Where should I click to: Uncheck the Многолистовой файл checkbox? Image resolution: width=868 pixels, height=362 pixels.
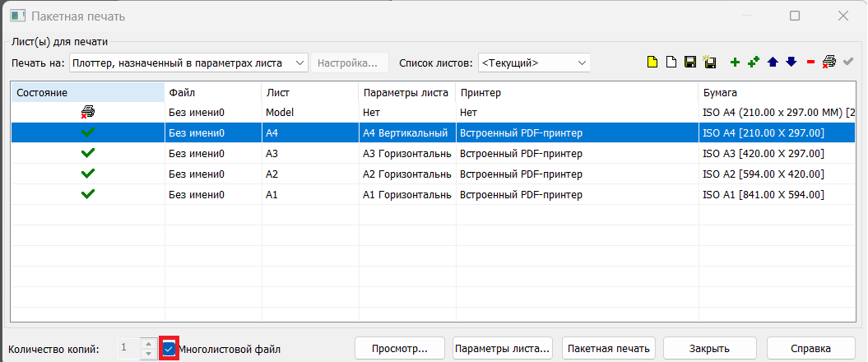(x=169, y=349)
